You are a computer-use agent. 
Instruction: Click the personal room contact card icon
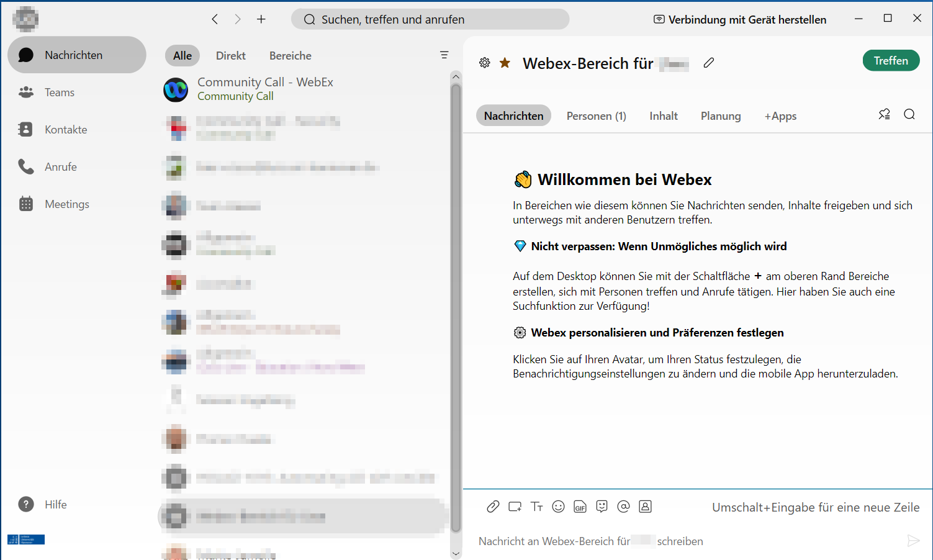(x=646, y=507)
